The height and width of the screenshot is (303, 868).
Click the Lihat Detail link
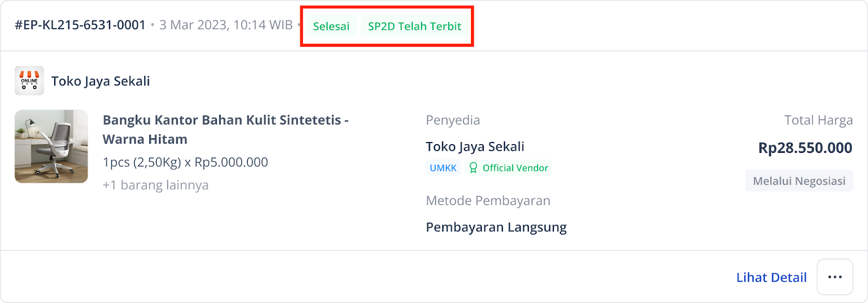(x=771, y=278)
